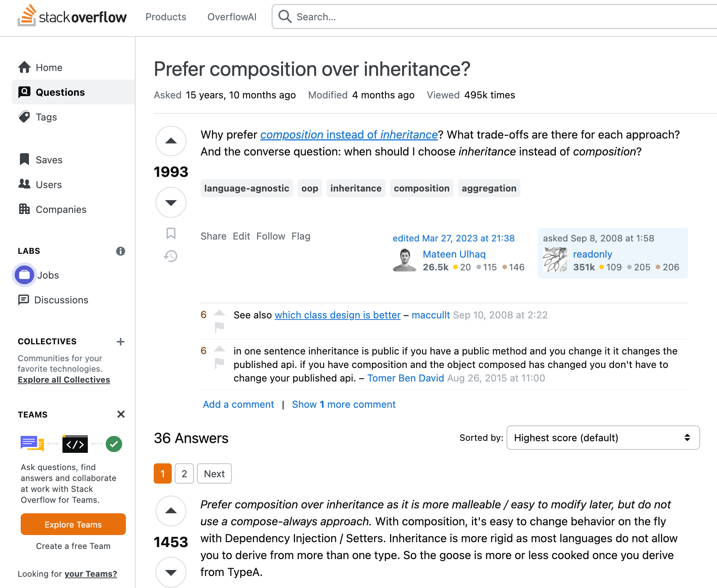Focus the Search input field
This screenshot has height=588, width=717.
pos(489,17)
